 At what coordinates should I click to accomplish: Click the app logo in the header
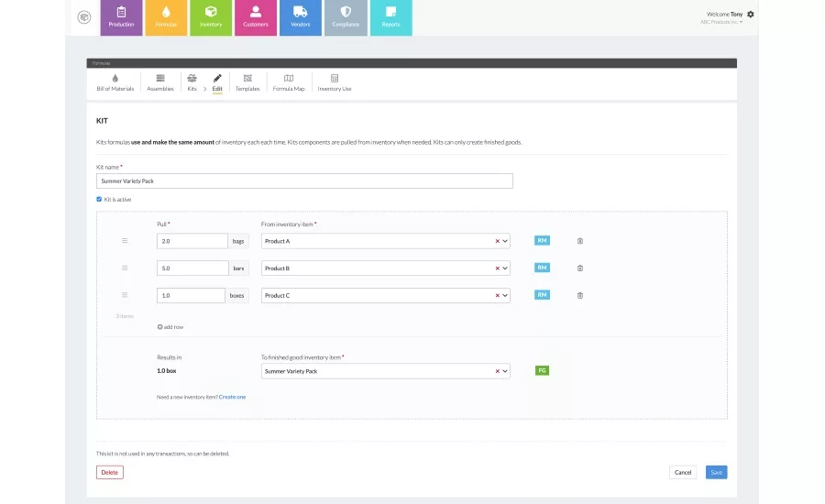pos(84,17)
